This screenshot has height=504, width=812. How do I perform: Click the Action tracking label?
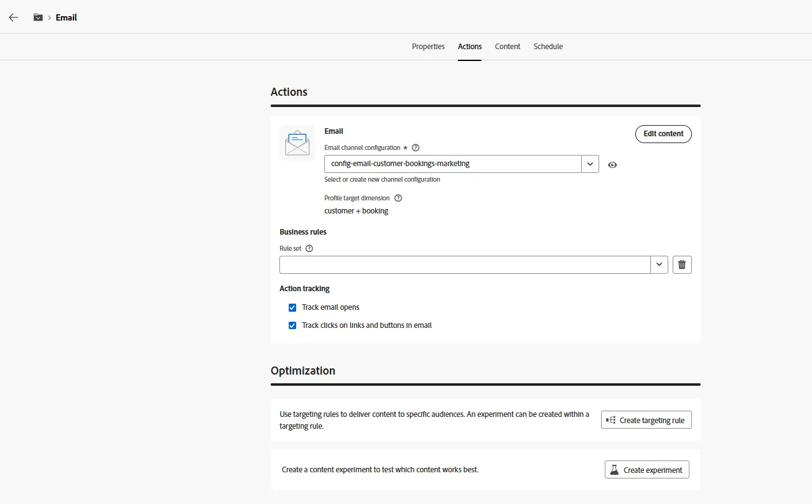[x=305, y=289]
